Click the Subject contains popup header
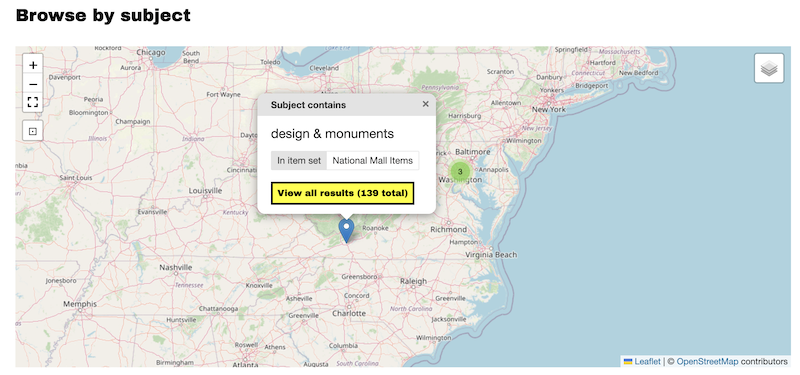Viewport: 800px width, 375px height. tap(346, 105)
